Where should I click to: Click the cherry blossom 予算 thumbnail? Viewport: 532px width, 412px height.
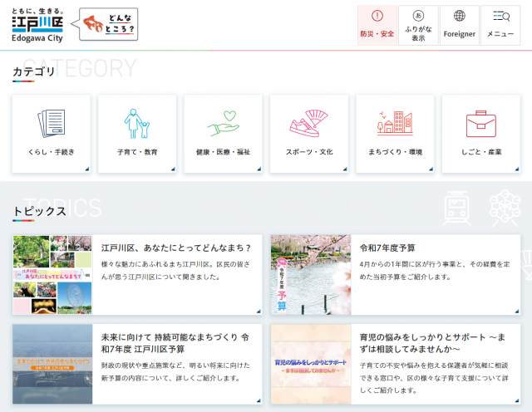pos(311,275)
